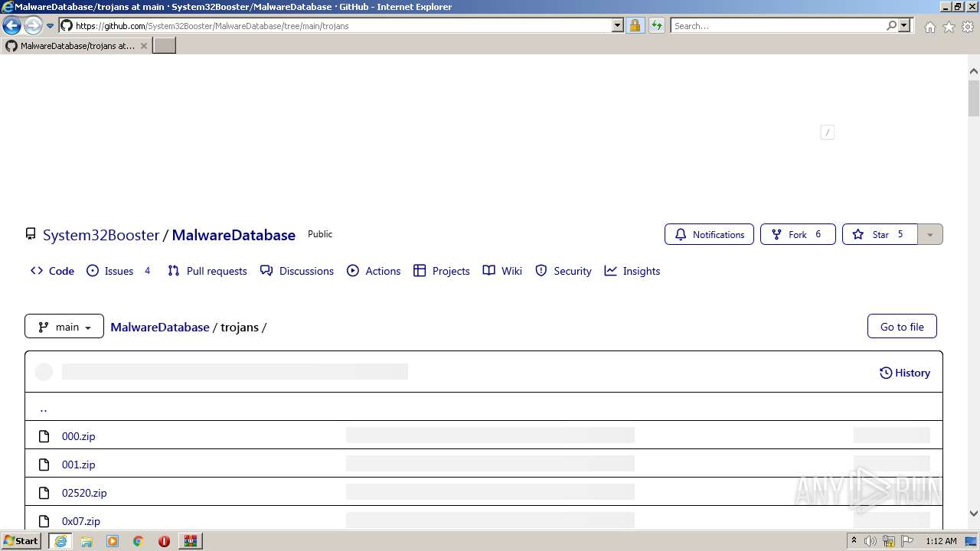Click into the browser Search box

778,26
